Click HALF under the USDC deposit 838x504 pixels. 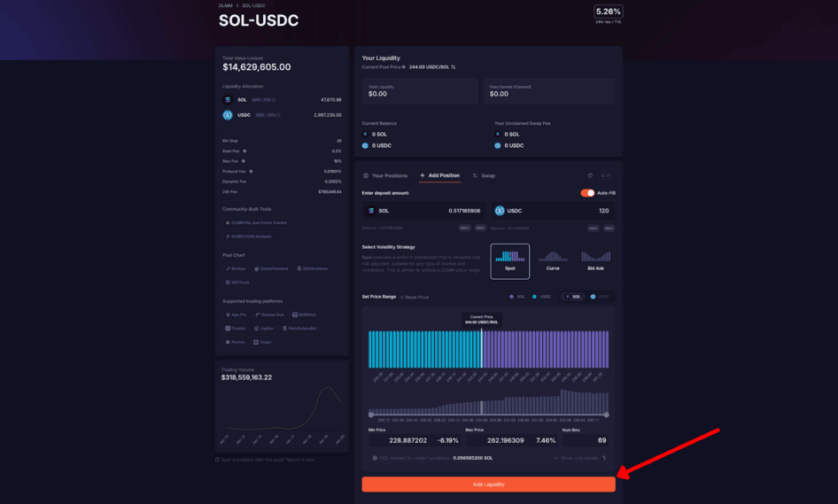(x=594, y=229)
